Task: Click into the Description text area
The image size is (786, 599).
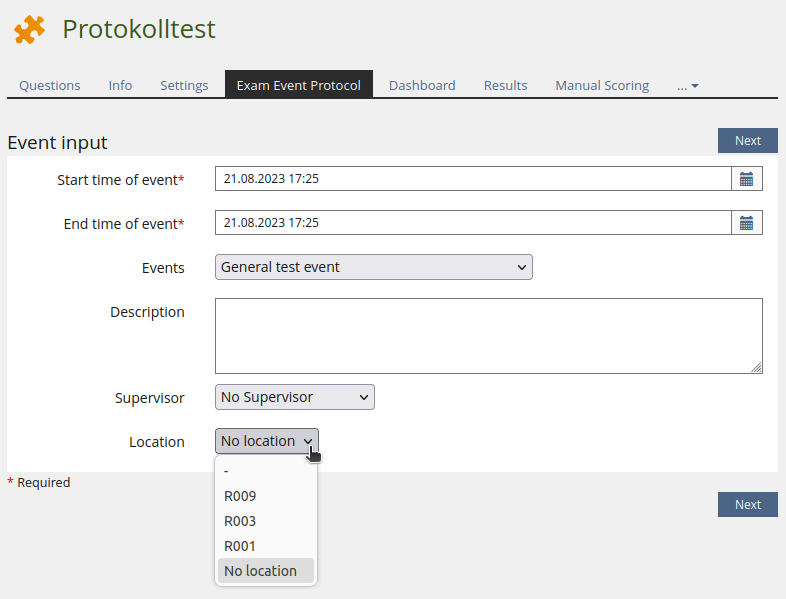Action: (x=488, y=335)
